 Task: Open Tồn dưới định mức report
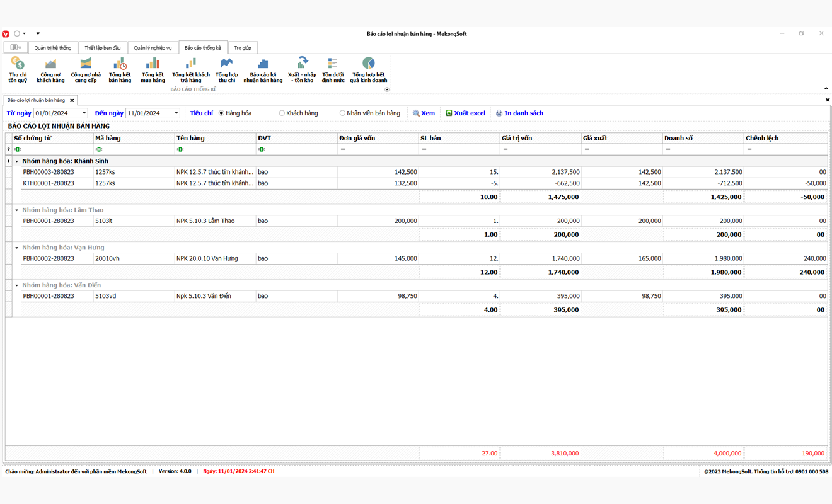pos(333,69)
